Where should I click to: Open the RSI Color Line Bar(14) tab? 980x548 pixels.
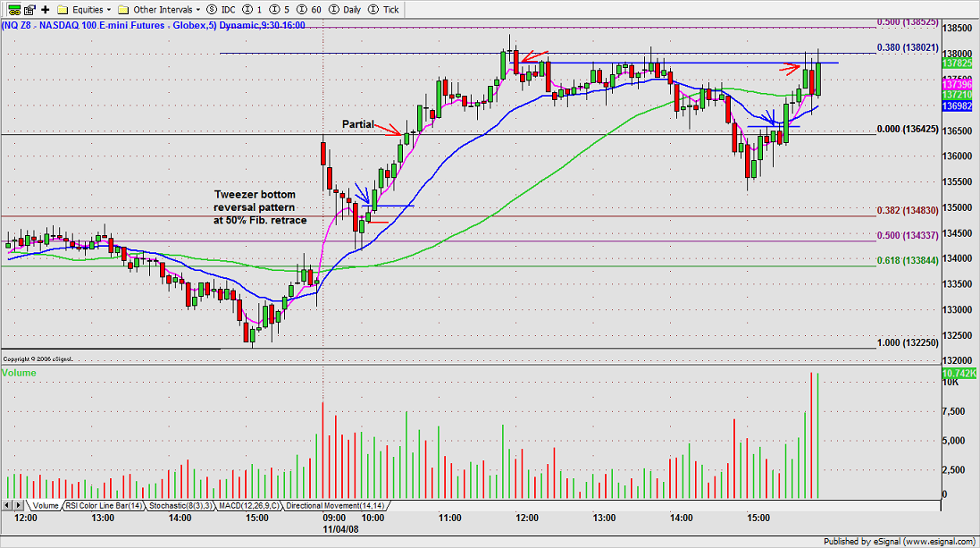(x=103, y=505)
